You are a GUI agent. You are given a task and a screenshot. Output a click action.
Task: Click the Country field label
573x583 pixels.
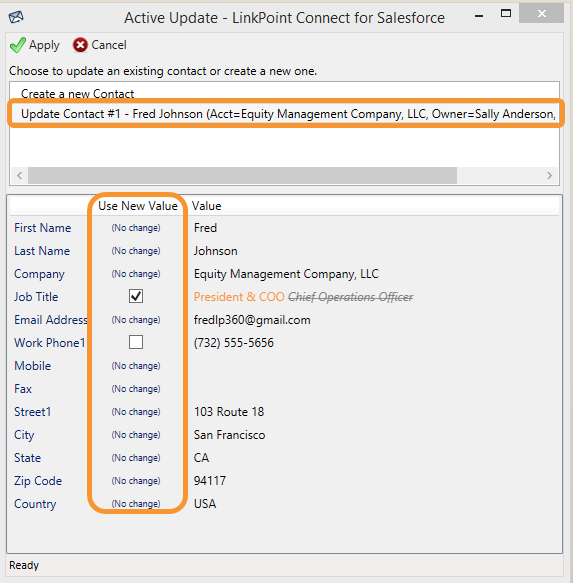tap(35, 504)
